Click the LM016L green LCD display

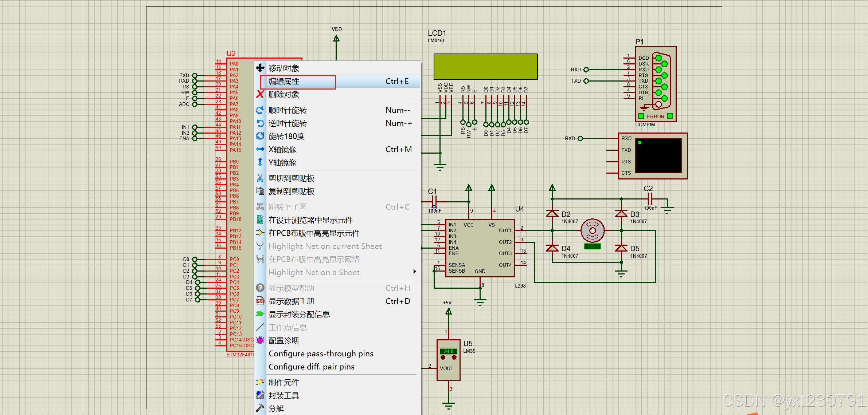tap(485, 67)
